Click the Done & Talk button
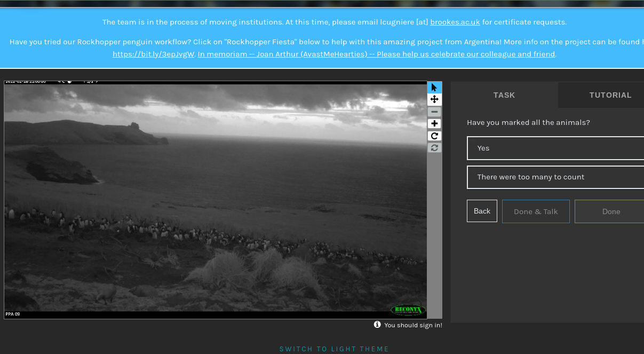 click(536, 211)
